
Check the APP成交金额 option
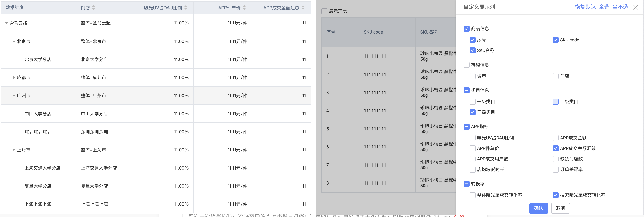point(555,138)
